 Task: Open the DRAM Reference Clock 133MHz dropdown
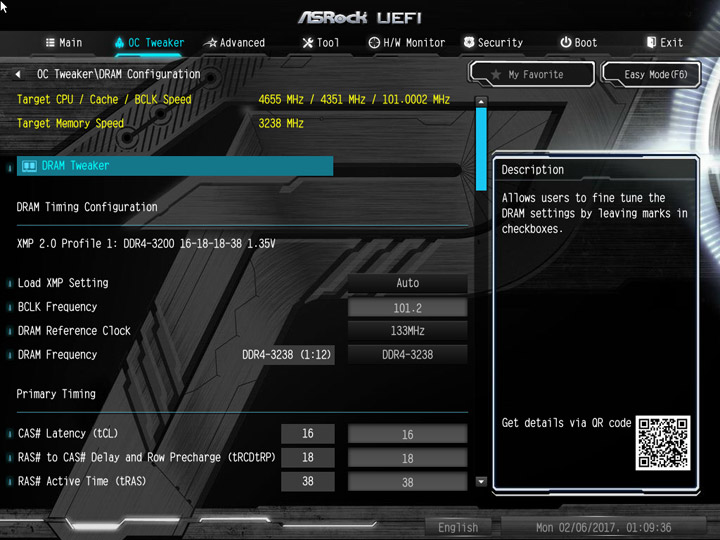[407, 331]
